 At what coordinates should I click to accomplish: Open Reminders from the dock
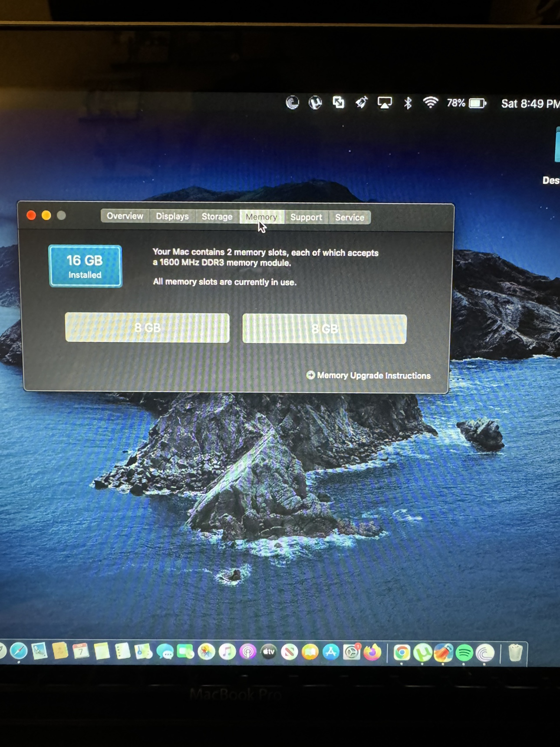pos(122,651)
